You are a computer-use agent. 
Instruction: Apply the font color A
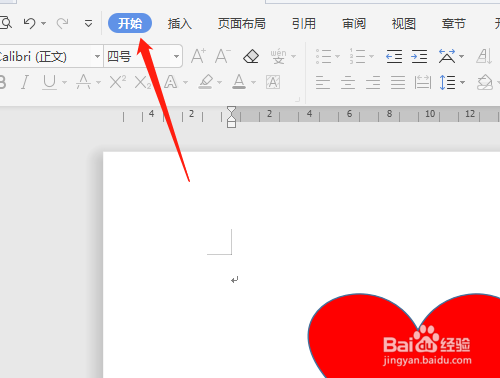tap(239, 82)
